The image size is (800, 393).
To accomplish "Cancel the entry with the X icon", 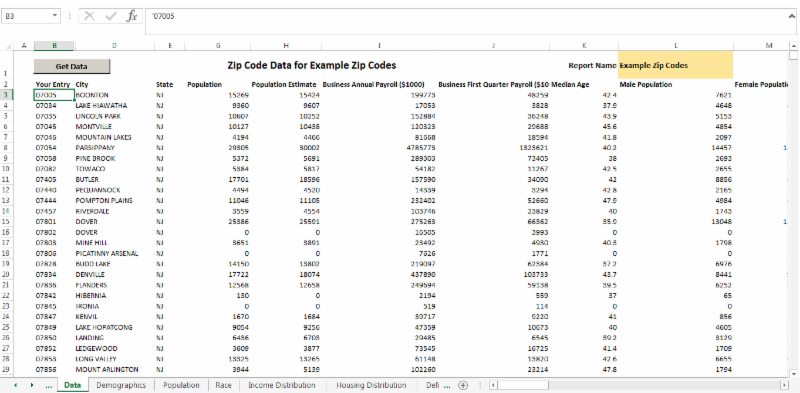I will click(90, 16).
